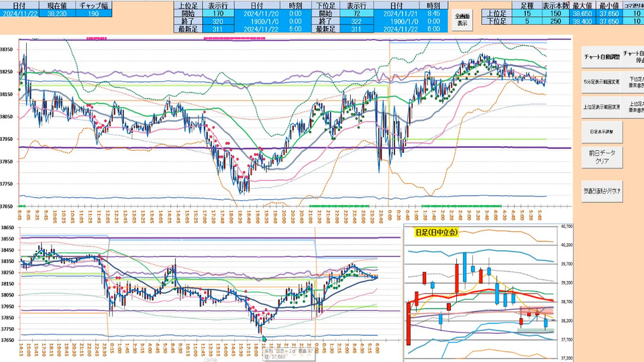The width and height of the screenshot is (644, 362).
Task: Click the 5分足表示範囲変更 button
Action: pyautogui.click(x=602, y=82)
